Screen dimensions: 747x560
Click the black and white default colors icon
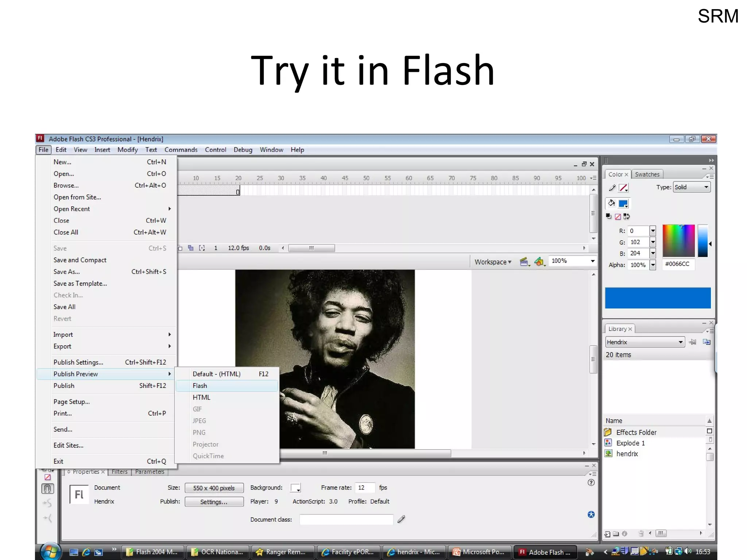coord(608,216)
